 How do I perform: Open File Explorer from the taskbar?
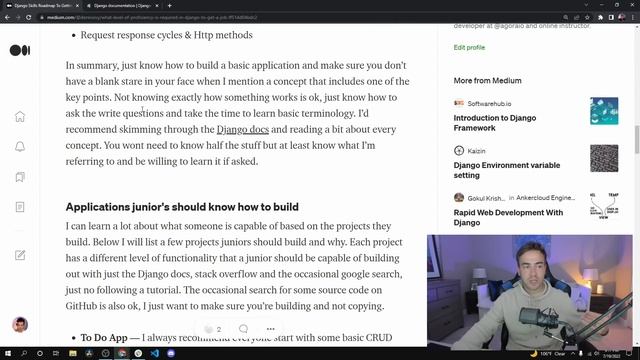pos(73,353)
